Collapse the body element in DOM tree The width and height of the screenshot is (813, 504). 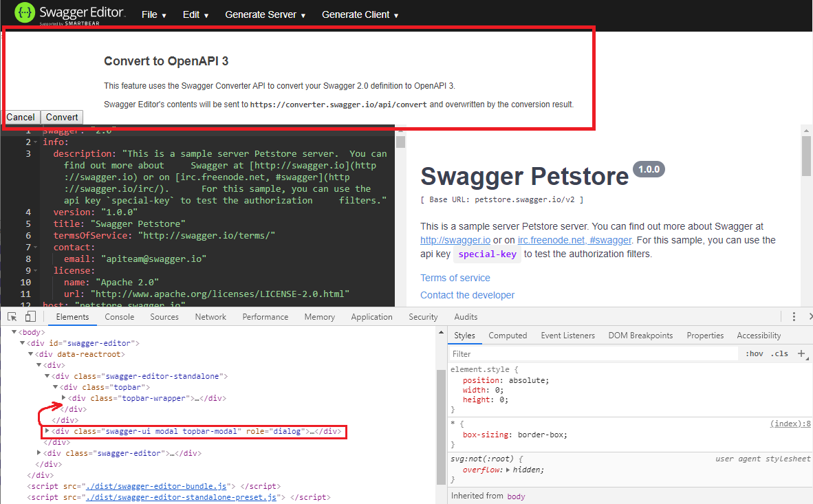(14, 332)
